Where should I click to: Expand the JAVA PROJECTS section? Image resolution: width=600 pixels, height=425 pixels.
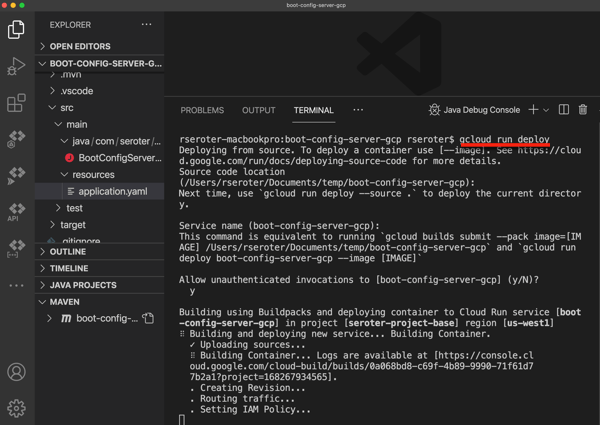click(83, 285)
